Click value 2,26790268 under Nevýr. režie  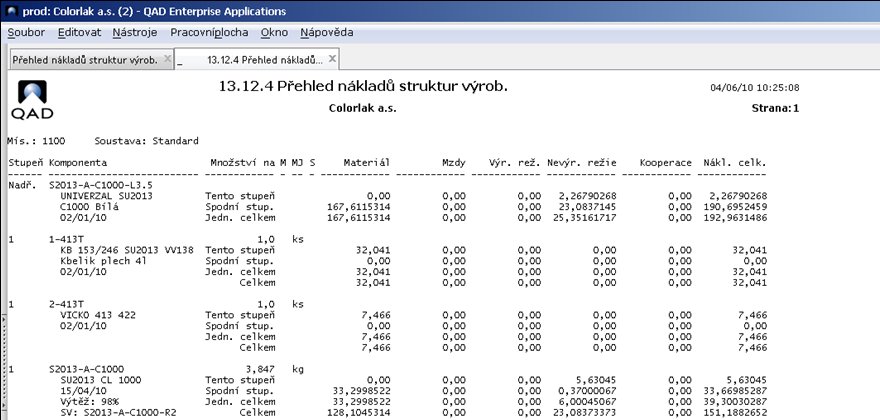pyautogui.click(x=588, y=196)
